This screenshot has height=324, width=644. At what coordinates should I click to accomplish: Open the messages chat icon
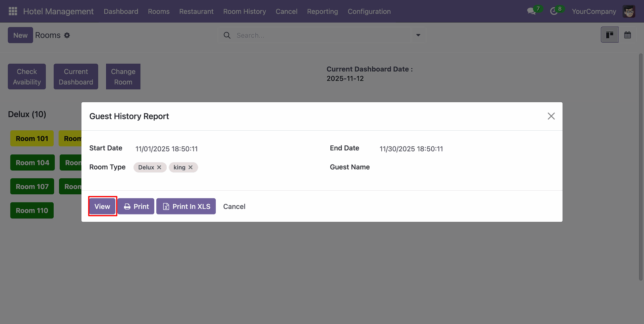click(531, 11)
